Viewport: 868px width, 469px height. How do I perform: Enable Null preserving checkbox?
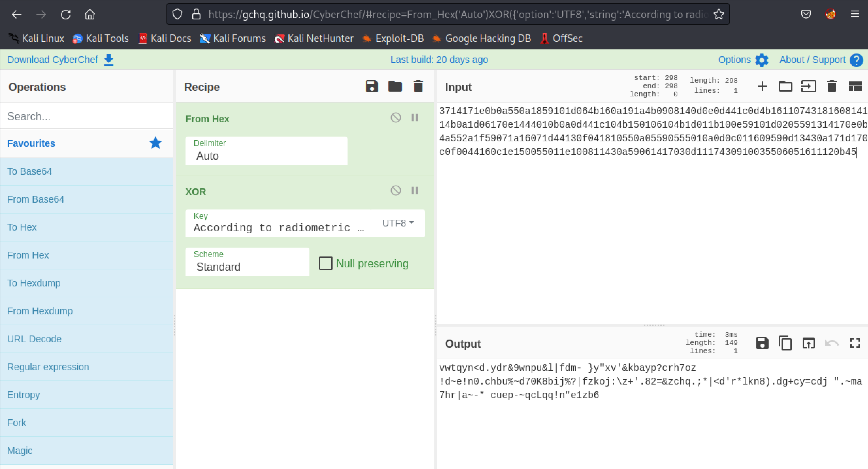pyautogui.click(x=325, y=263)
